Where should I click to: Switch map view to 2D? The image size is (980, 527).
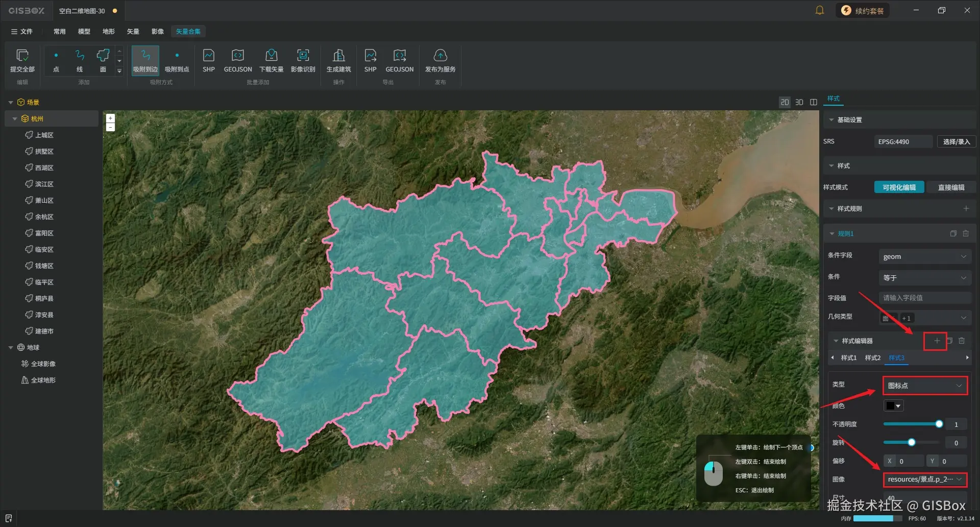(785, 102)
